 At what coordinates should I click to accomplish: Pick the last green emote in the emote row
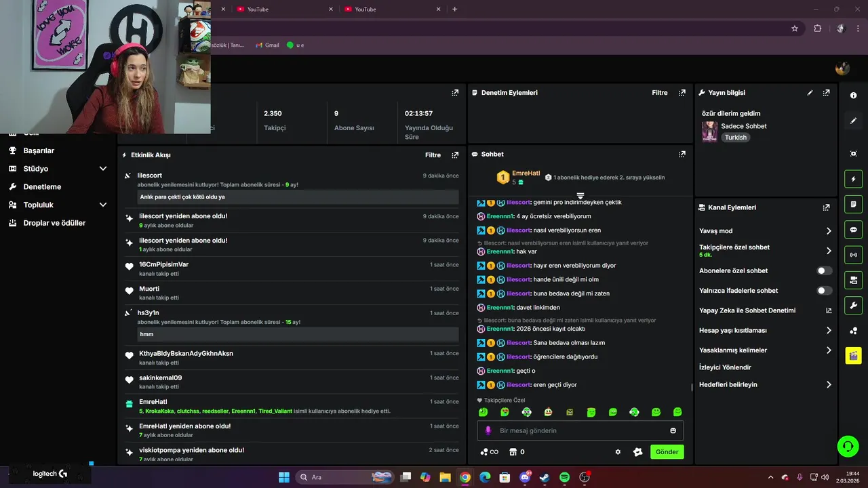(x=677, y=412)
